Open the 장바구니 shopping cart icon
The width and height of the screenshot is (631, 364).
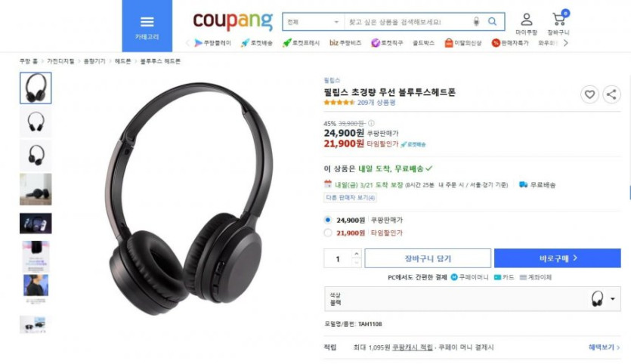[x=558, y=23]
